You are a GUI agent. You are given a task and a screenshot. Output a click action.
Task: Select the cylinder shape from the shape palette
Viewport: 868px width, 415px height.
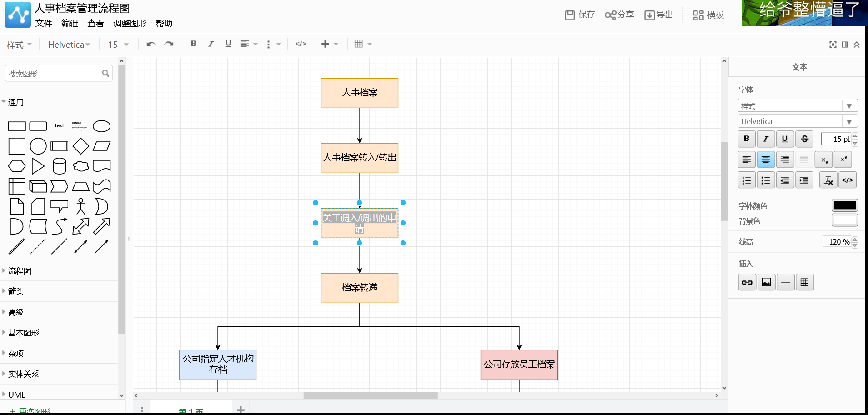pos(60,166)
